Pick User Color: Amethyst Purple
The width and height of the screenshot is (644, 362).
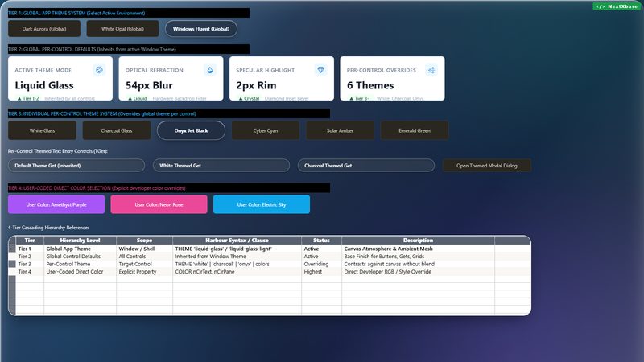click(x=56, y=204)
